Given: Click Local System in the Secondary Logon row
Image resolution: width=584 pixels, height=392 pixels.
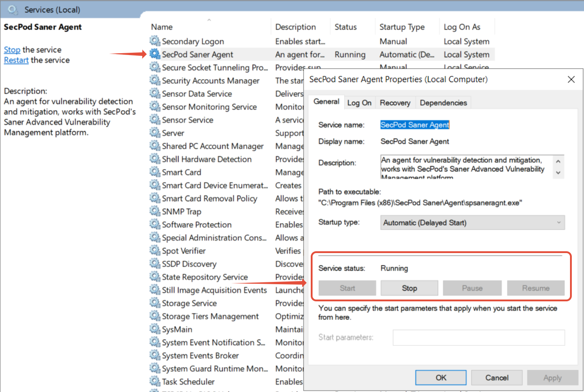Looking at the screenshot, I should (x=467, y=42).
